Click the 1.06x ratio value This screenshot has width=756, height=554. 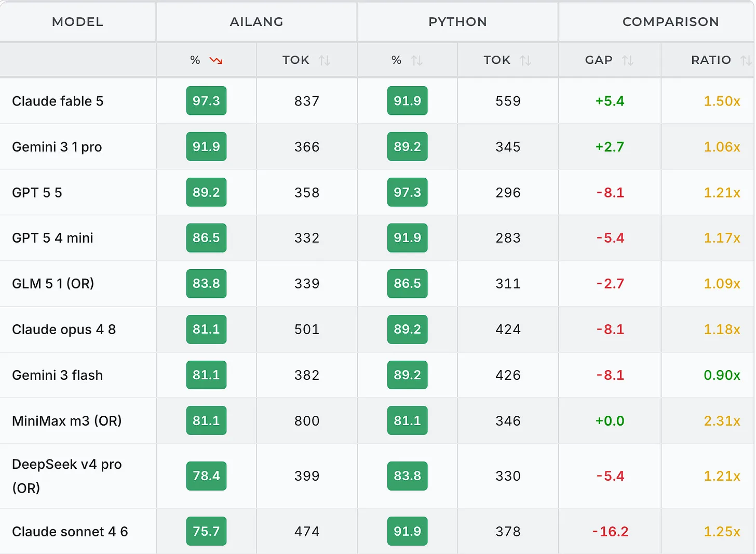[722, 147]
